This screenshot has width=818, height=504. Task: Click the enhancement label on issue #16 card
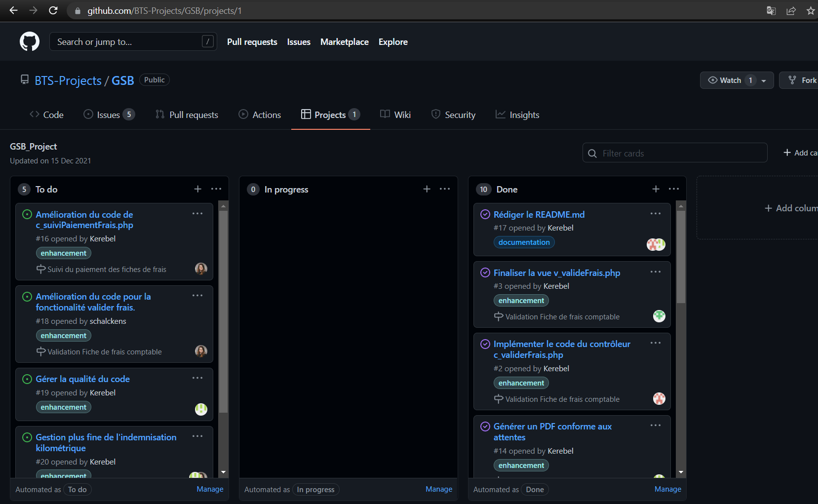coord(64,253)
